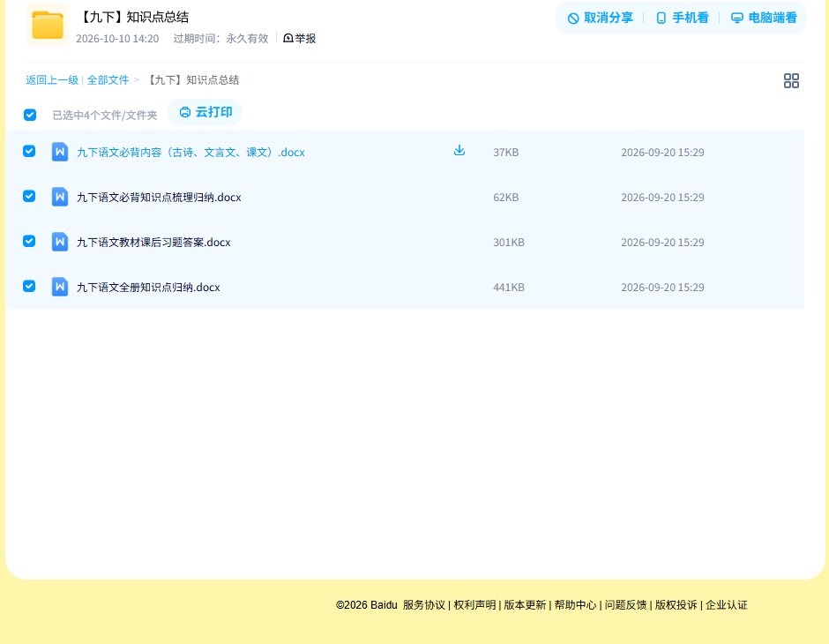Click 电脑端看 to view on desktop

click(764, 18)
